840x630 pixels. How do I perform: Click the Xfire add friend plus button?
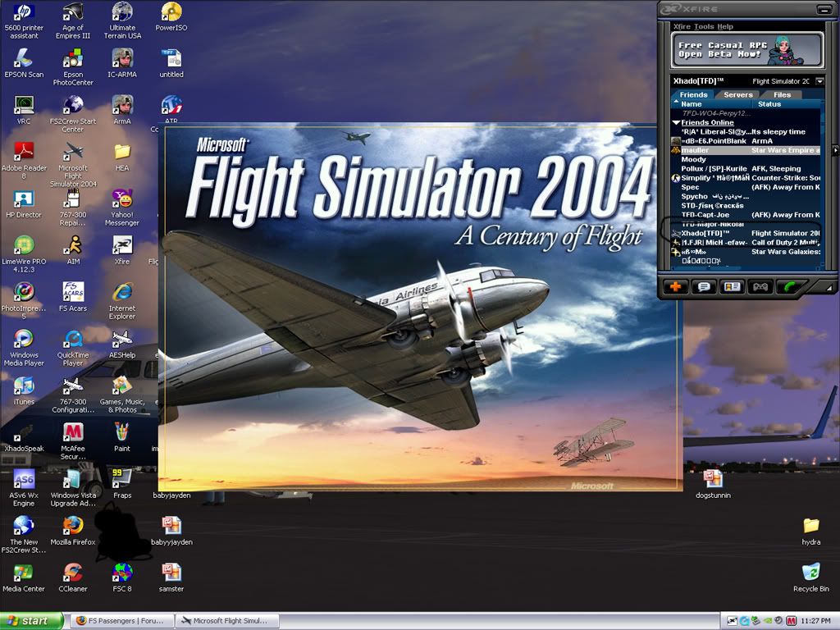pos(675,287)
